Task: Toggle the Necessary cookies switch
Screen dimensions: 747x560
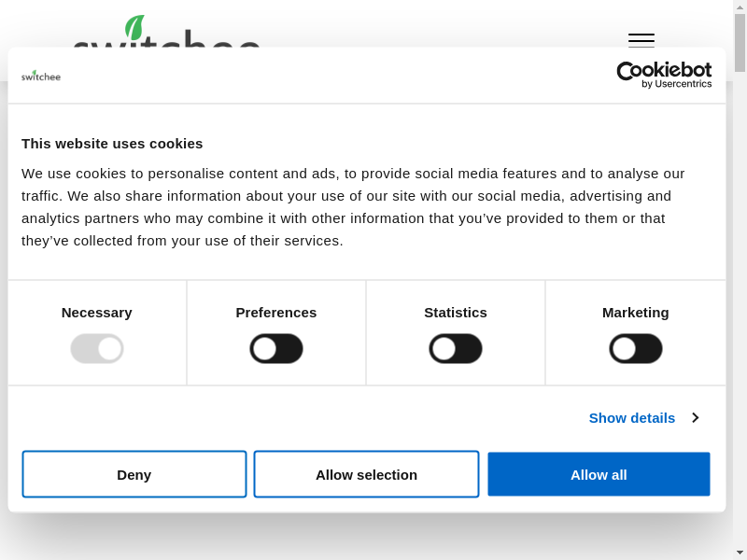Action: pyautogui.click(x=97, y=349)
